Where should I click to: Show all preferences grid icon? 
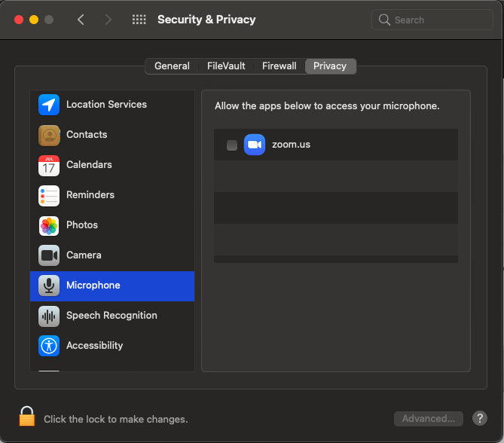tap(139, 20)
